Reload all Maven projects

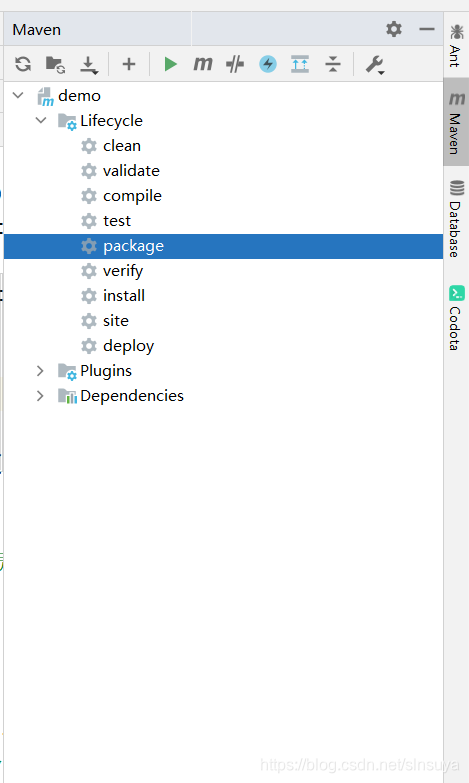(x=23, y=64)
